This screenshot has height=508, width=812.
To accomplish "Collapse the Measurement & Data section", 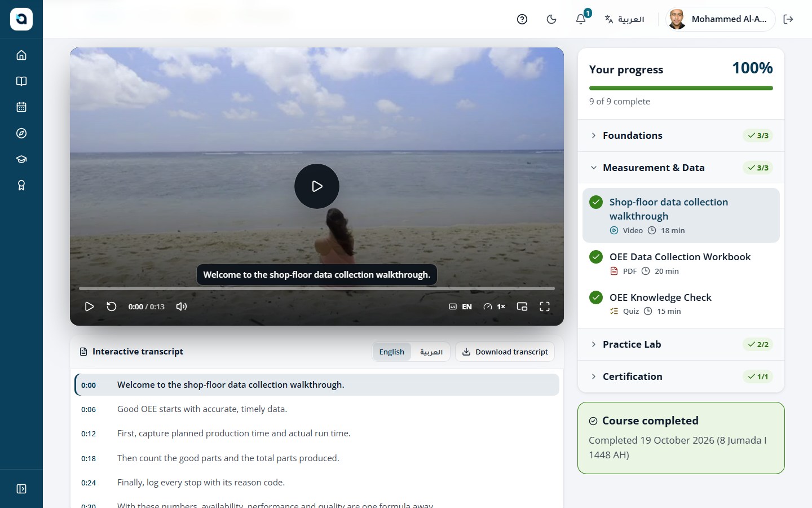I will click(x=681, y=168).
